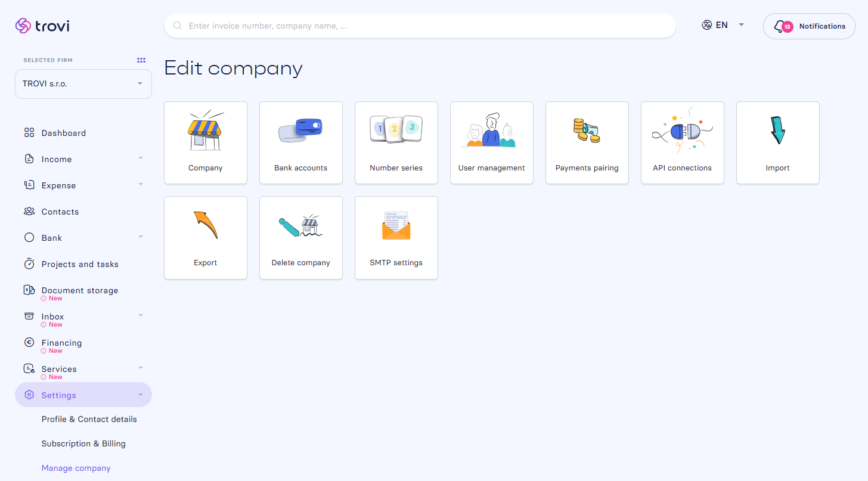Image resolution: width=868 pixels, height=481 pixels.
Task: Open the Bank accounts card tile
Action: [301, 142]
